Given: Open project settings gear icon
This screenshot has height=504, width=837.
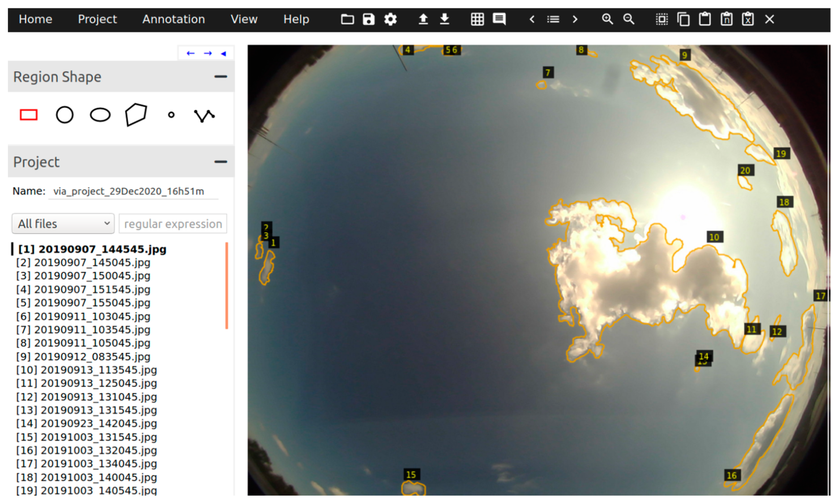Looking at the screenshot, I should pos(390,19).
